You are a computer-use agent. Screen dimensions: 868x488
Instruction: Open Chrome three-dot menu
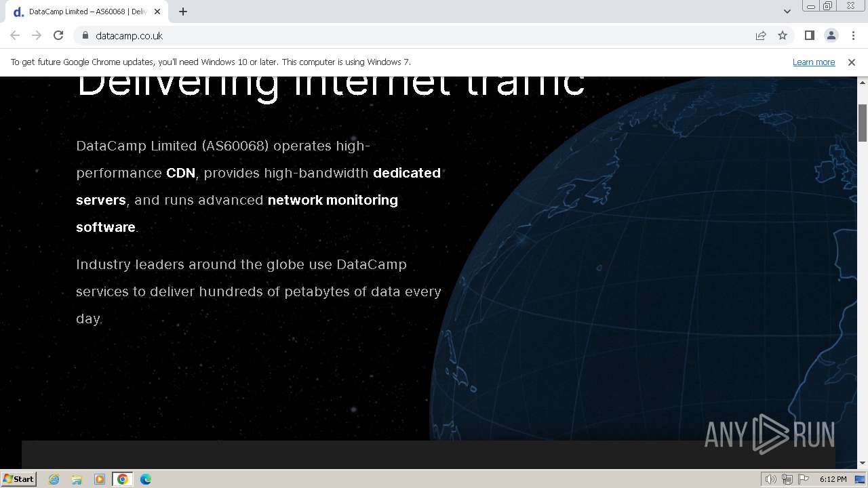(x=853, y=35)
